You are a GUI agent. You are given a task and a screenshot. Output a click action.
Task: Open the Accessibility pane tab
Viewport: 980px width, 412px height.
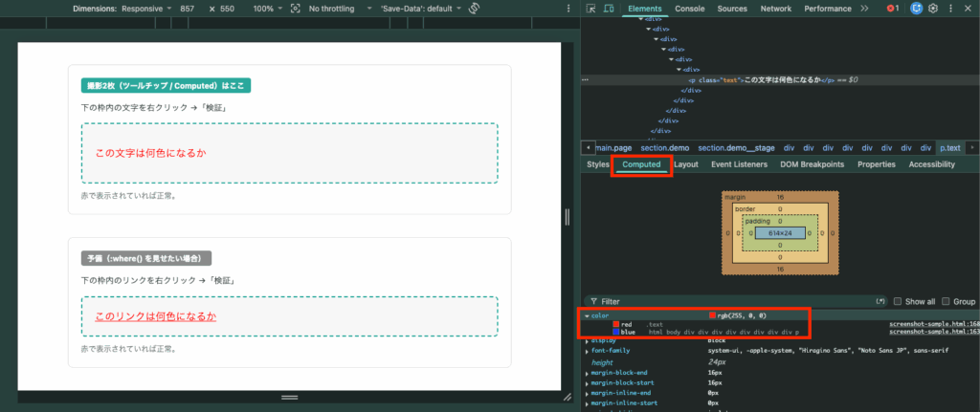pyautogui.click(x=931, y=164)
